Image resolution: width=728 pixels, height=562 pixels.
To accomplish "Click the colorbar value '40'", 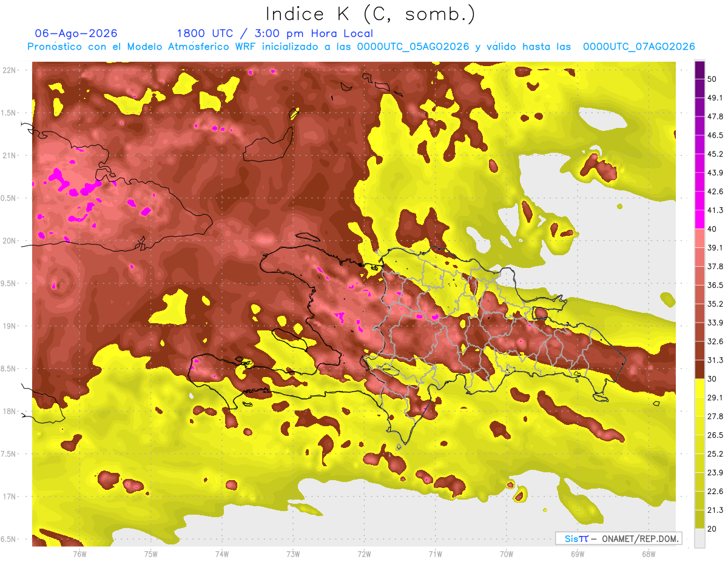I will [712, 229].
